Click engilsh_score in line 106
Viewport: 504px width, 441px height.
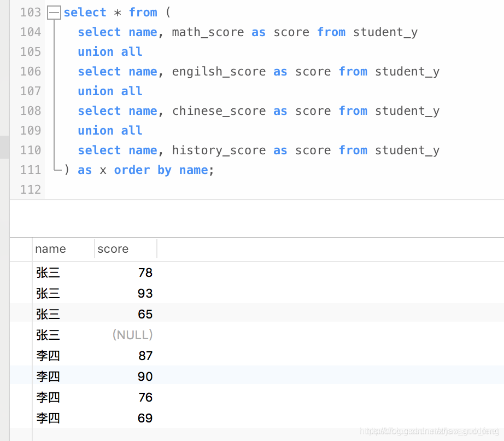[219, 72]
